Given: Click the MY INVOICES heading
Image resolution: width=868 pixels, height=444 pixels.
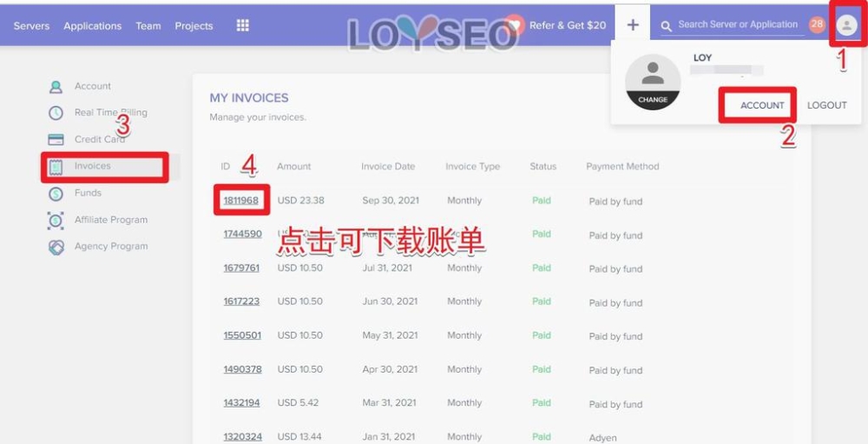Looking at the screenshot, I should click(249, 98).
